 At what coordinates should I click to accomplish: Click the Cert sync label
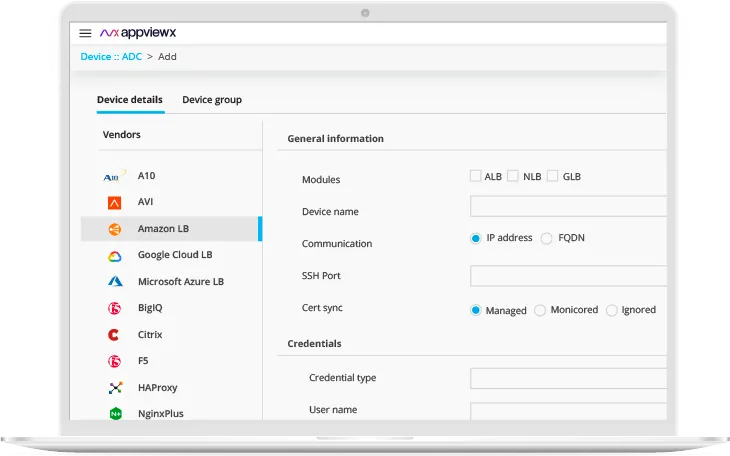322,307
